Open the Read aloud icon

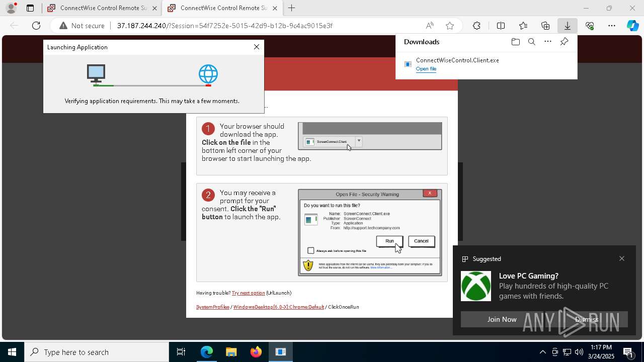tap(430, 26)
